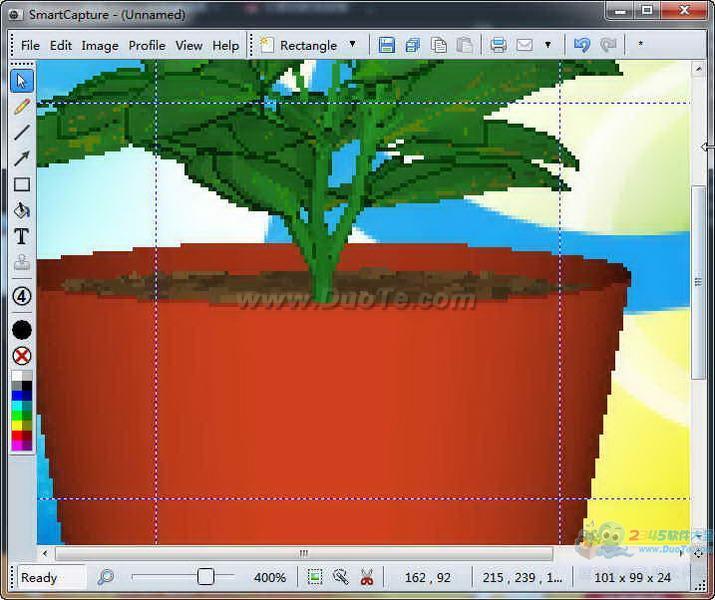Image resolution: width=715 pixels, height=600 pixels.
Task: Click the vertical scrollbar thumb
Action: [x=698, y=282]
